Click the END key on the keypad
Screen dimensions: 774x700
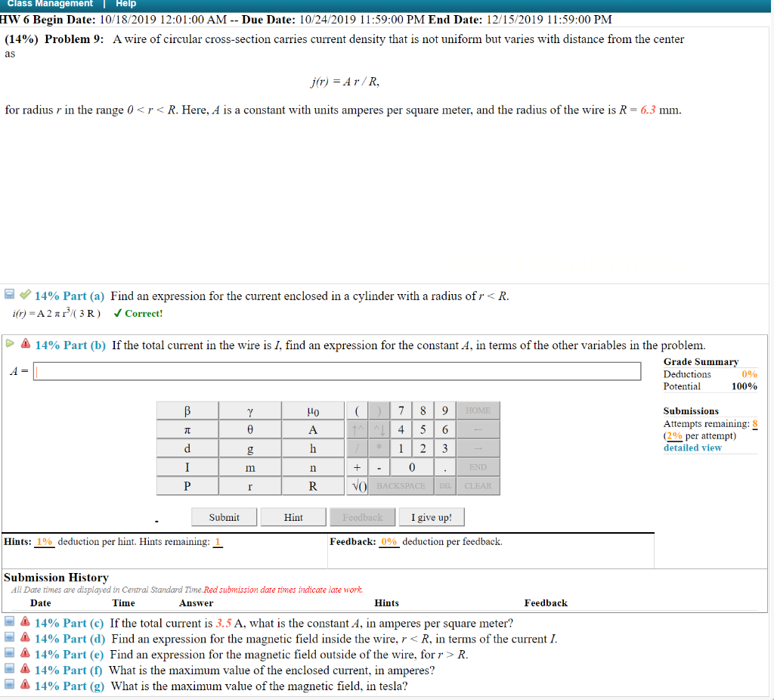coord(477,467)
